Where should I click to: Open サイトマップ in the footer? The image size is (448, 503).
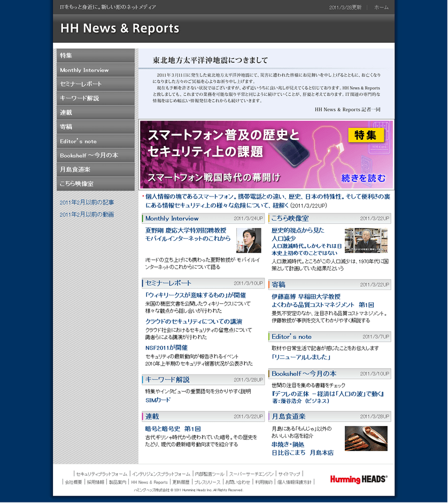tap(289, 474)
